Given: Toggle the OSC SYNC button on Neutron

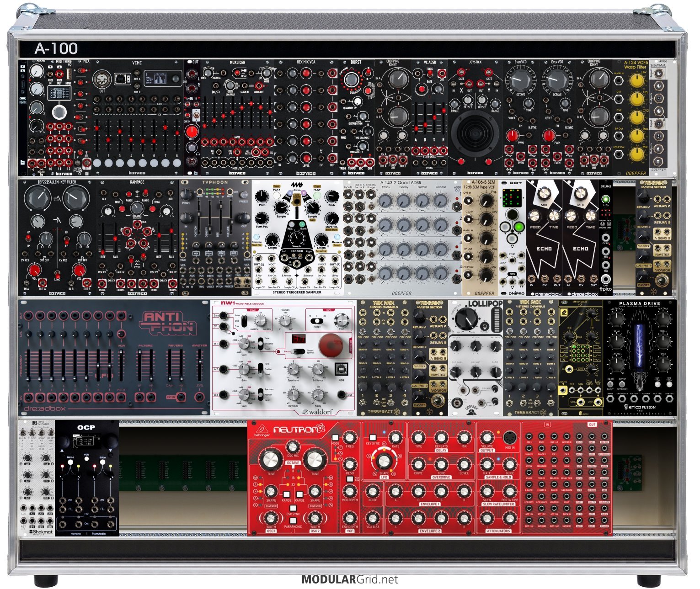Looking at the screenshot, I should click(293, 508).
